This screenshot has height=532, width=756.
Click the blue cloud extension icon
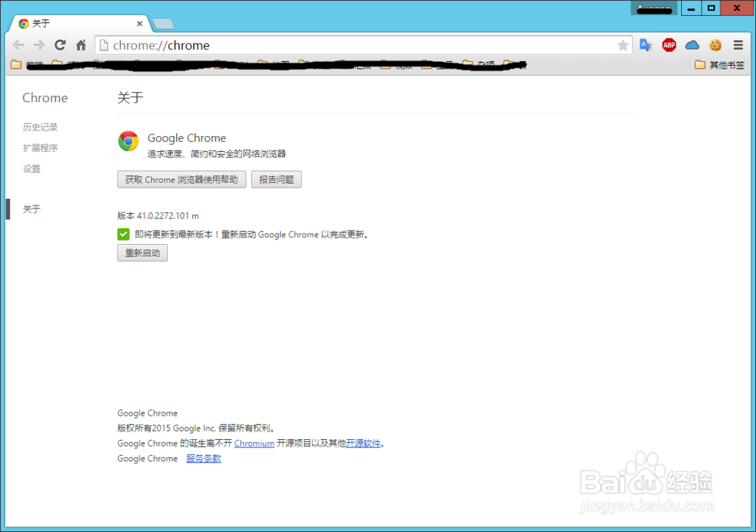pos(692,45)
